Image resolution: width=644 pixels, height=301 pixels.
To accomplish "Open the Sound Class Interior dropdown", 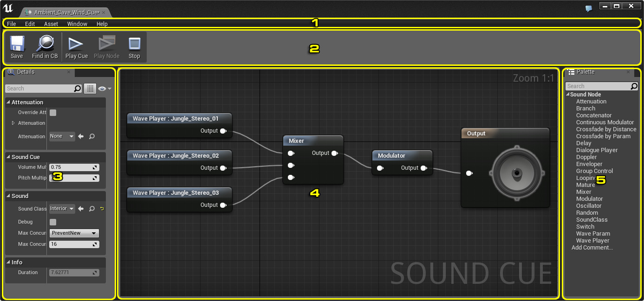I will [61, 209].
